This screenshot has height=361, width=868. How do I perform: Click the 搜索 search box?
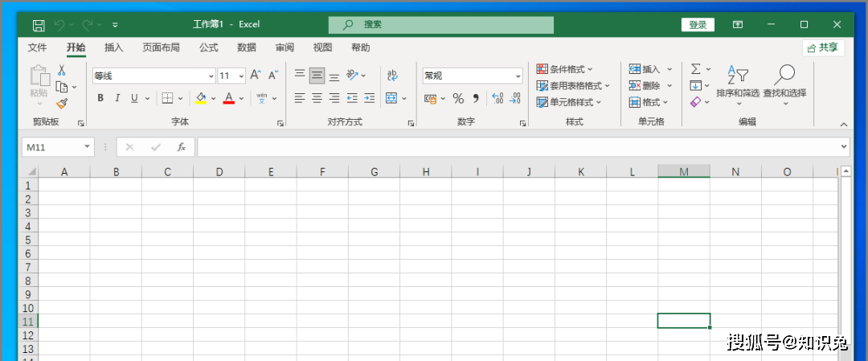[441, 25]
